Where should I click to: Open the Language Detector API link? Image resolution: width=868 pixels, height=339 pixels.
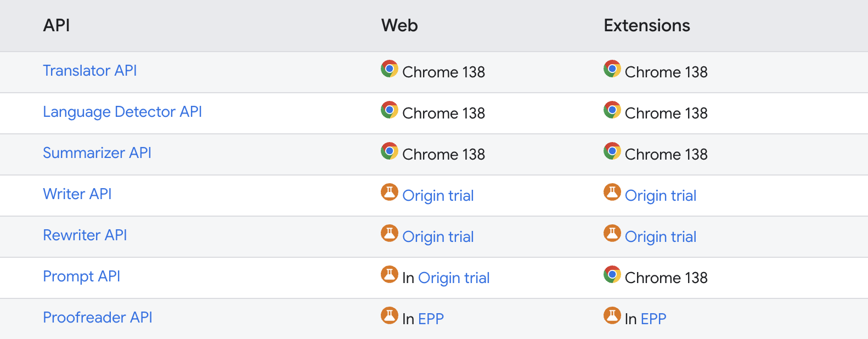coord(122,112)
